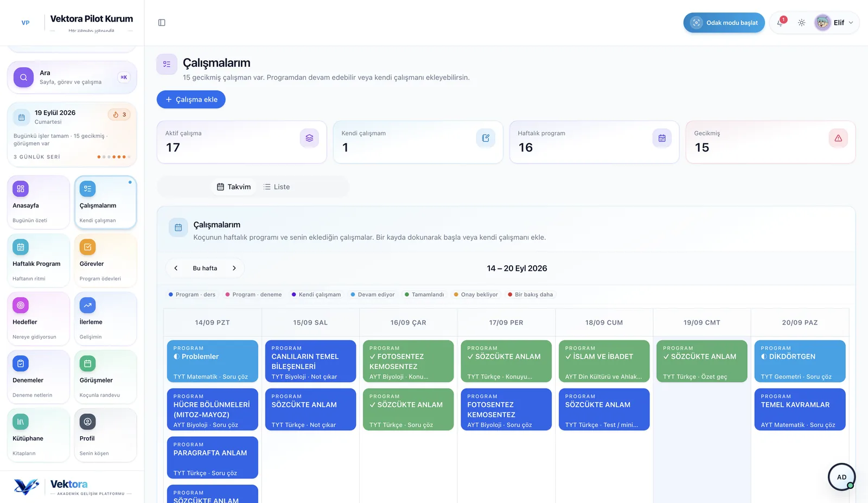Open Hedefler in the sidebar
This screenshot has width=868, height=503.
[x=39, y=319]
